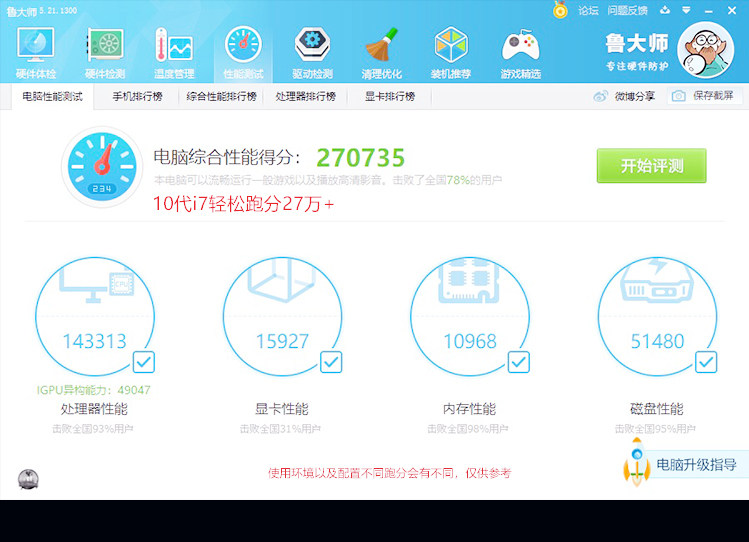Click 处理器性能 label

(94, 409)
